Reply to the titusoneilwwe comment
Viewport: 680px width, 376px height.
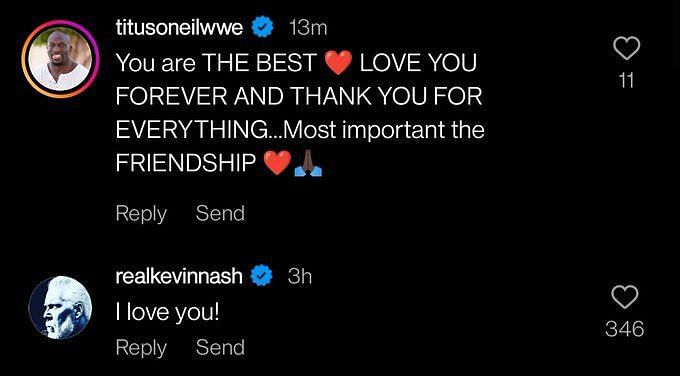coord(141,214)
